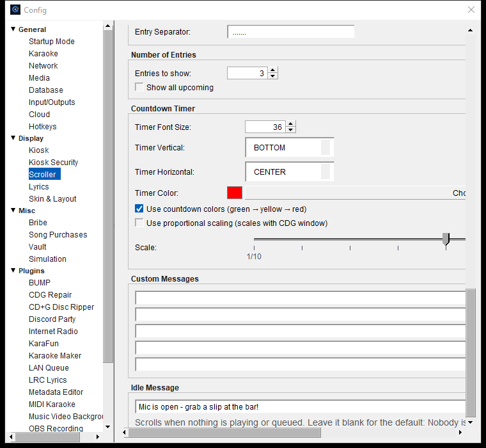
Task: Click the red Timer Color swatch
Action: [235, 193]
